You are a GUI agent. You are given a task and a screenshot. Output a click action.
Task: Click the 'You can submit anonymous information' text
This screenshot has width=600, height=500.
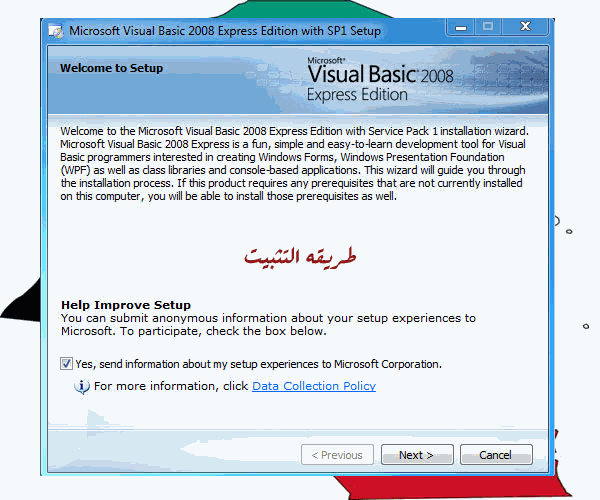[x=268, y=324]
